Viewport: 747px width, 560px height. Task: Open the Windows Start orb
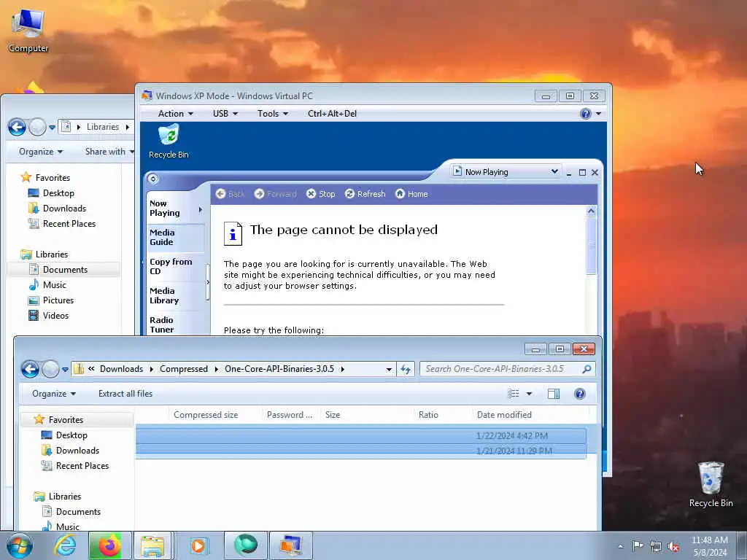tap(20, 545)
